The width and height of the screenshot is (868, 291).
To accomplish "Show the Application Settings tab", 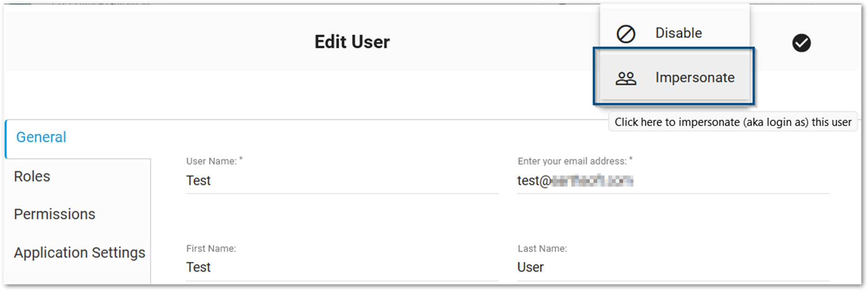I will (x=80, y=253).
